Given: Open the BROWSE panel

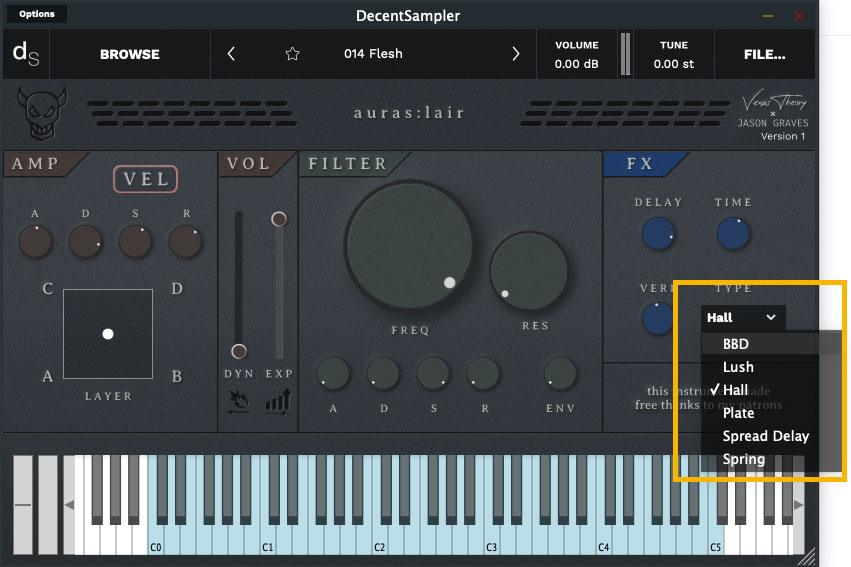Looking at the screenshot, I should pyautogui.click(x=130, y=54).
